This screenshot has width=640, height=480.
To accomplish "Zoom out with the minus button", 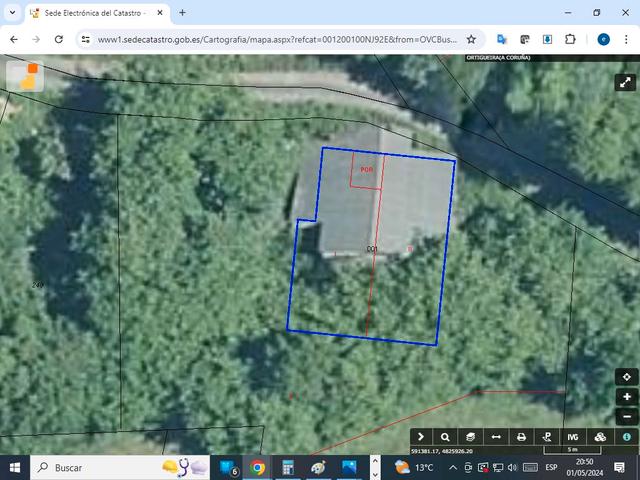I will tap(627, 416).
